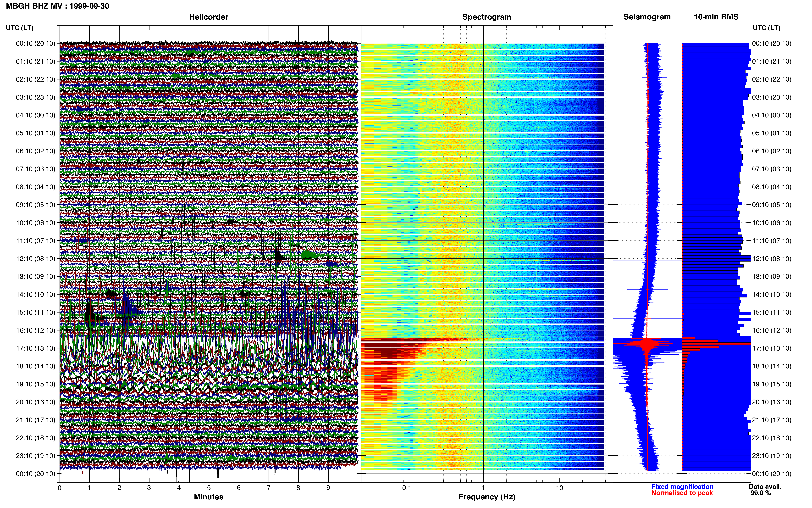Click left time label '06:10 (02:10)'
Viewport: 812px width, 508px height.
tap(36, 151)
